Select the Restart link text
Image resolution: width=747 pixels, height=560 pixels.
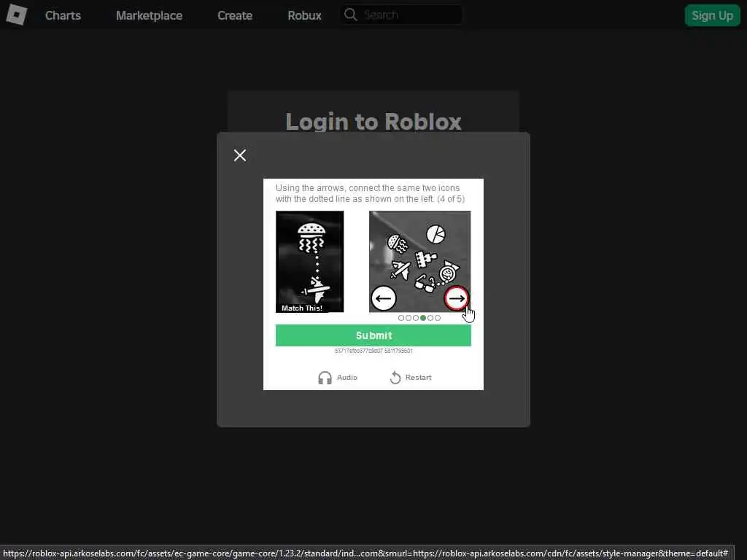[x=418, y=377]
